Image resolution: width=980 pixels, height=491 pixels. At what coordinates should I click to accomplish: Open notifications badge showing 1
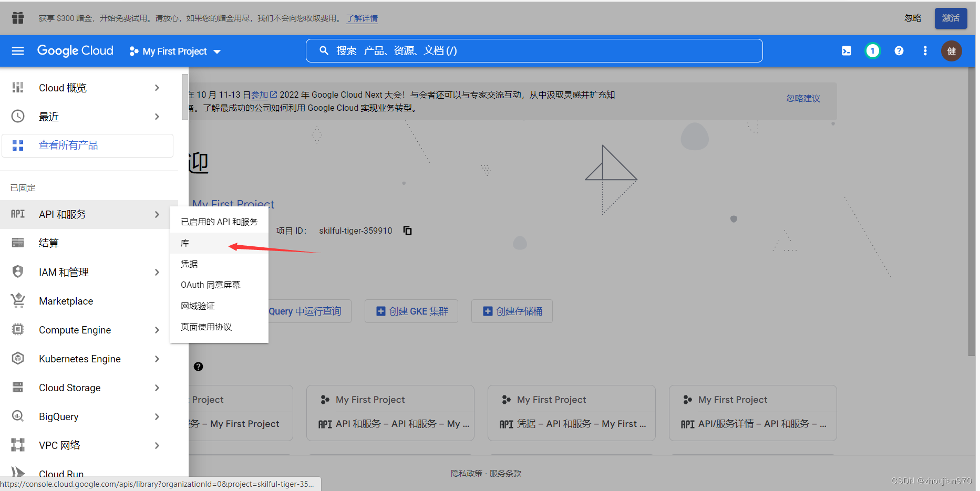[x=873, y=51]
